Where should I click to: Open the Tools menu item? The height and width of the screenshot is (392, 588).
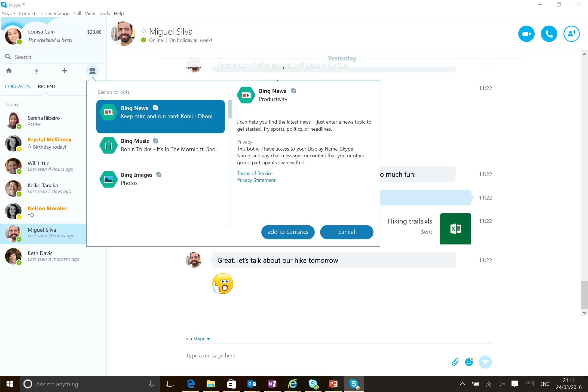(104, 14)
